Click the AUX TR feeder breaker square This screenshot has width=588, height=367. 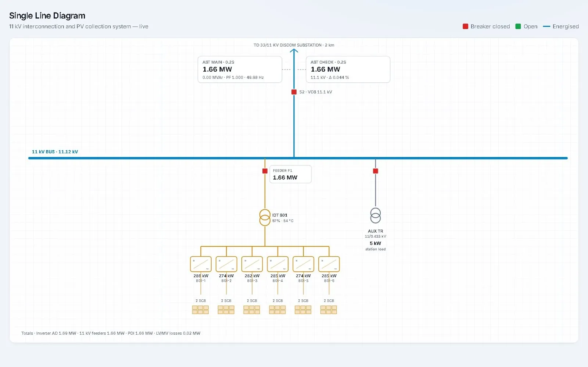click(376, 171)
